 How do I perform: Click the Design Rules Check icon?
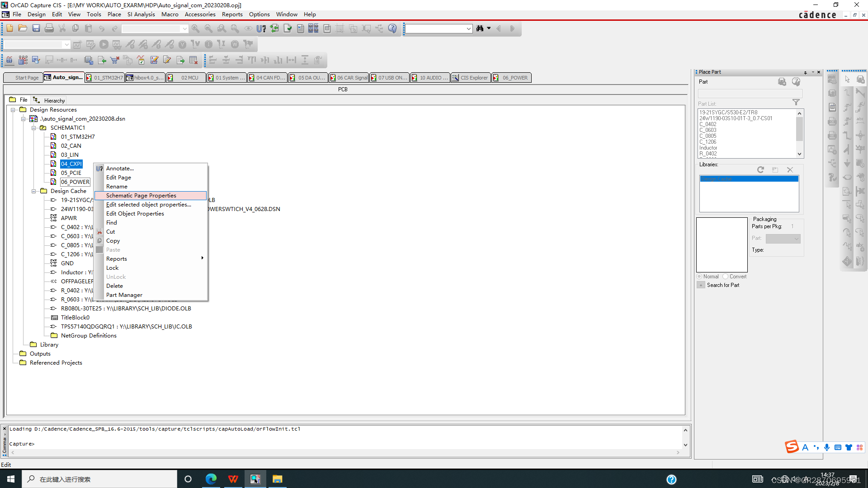click(x=288, y=28)
